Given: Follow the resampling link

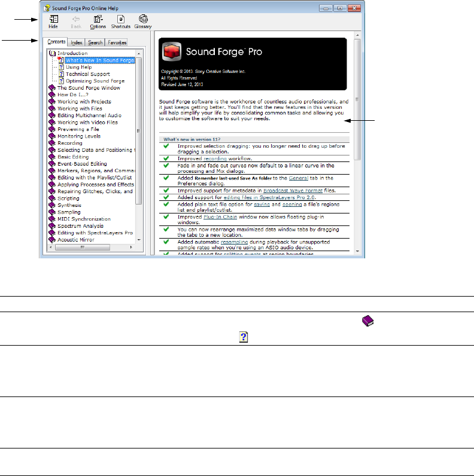Looking at the screenshot, I should pos(234,242).
